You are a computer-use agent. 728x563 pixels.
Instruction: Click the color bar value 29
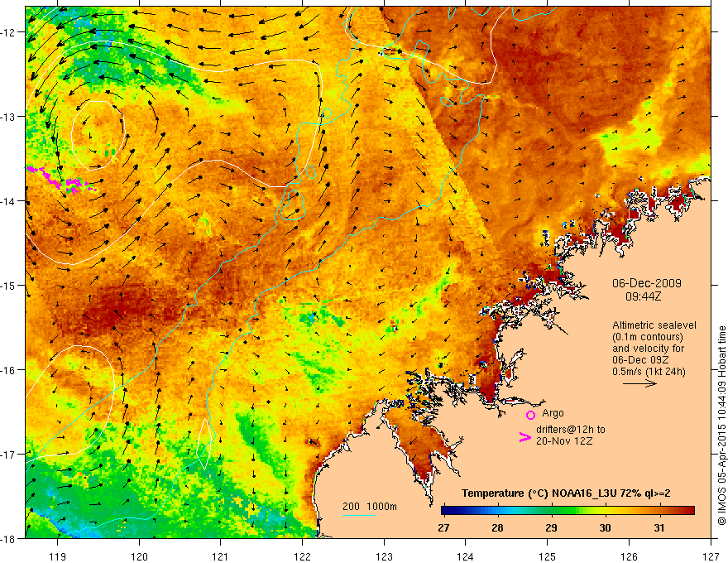click(551, 528)
